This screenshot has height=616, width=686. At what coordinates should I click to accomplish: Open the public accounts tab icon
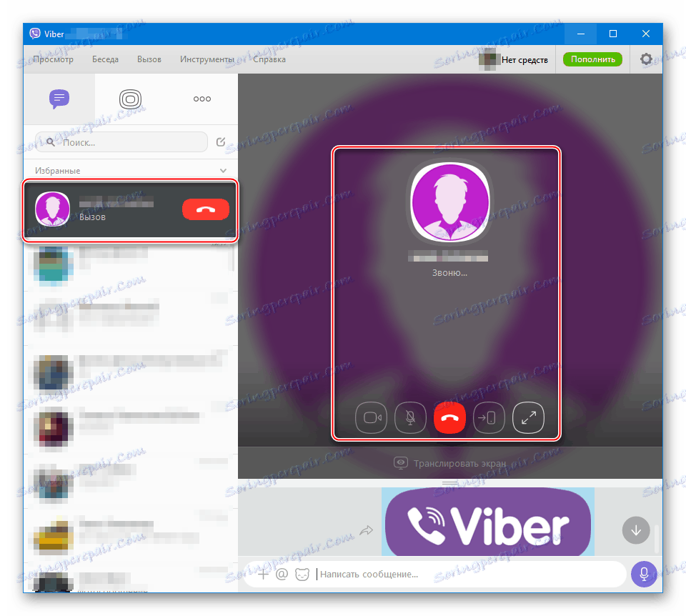pyautogui.click(x=130, y=99)
